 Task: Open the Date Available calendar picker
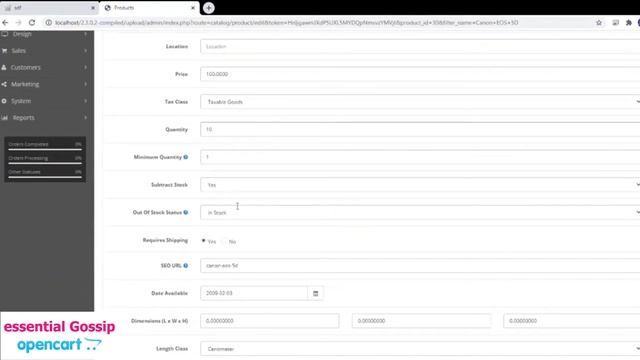pos(316,293)
